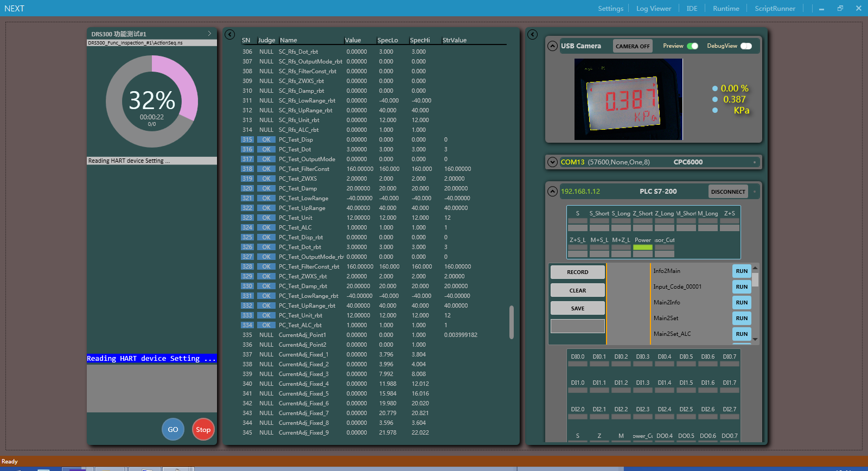Click the DI0.0 input indicator
The height and width of the screenshot is (471, 868).
577,364
